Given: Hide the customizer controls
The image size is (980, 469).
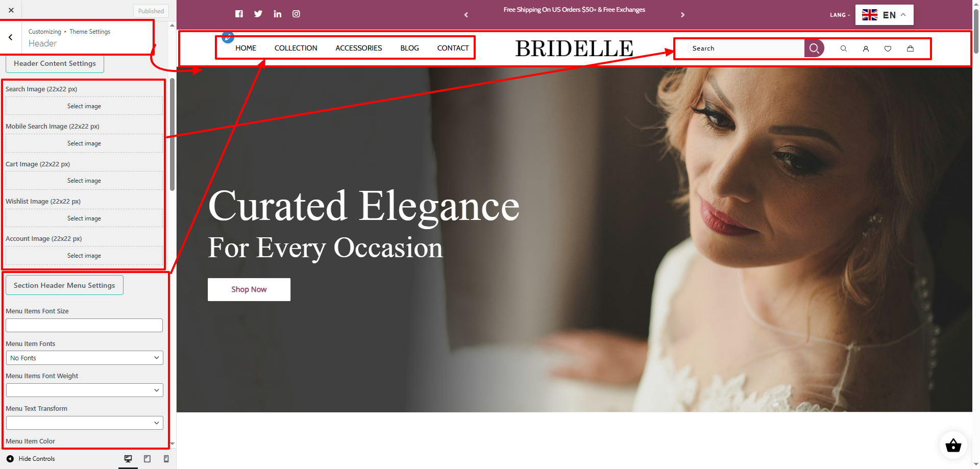Looking at the screenshot, I should 31,459.
